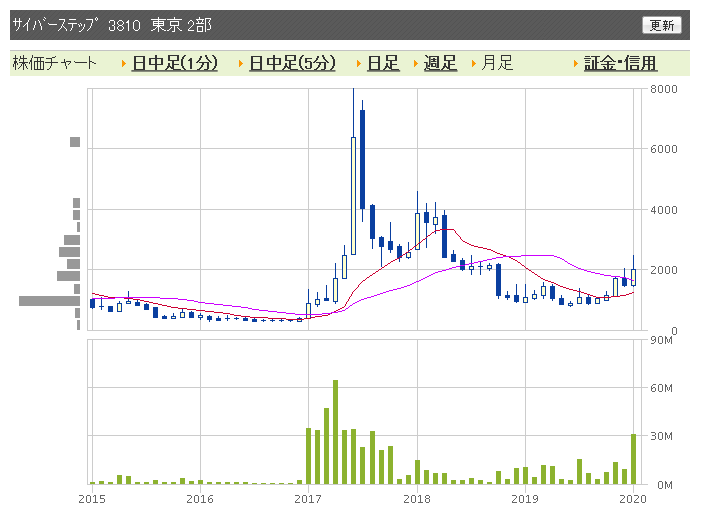Viewport: 701px width, 525px height.
Task: Click the longest gray price-volume histogram bar
Action: (49, 301)
